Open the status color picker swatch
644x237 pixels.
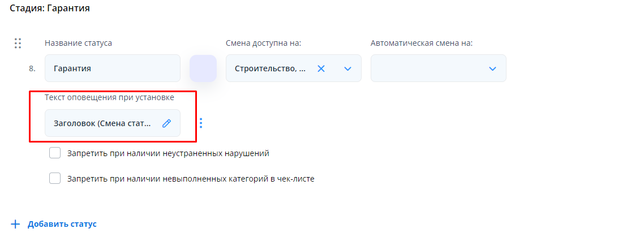click(x=203, y=68)
